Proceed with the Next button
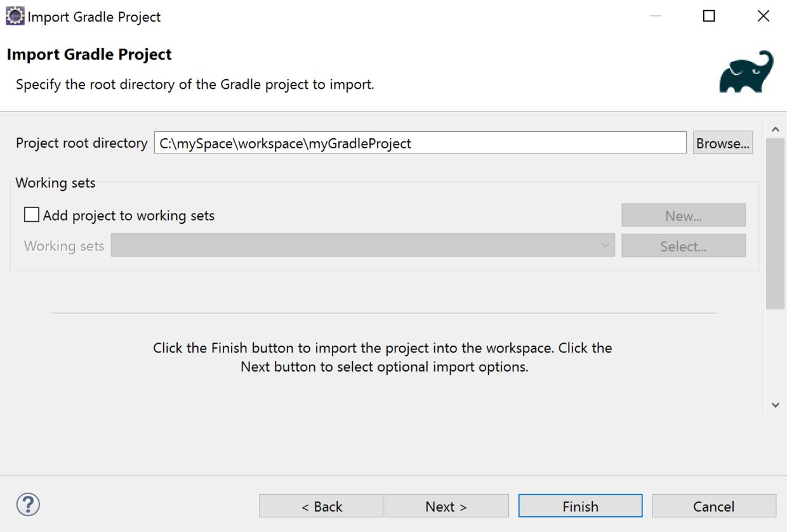 pyautogui.click(x=446, y=506)
